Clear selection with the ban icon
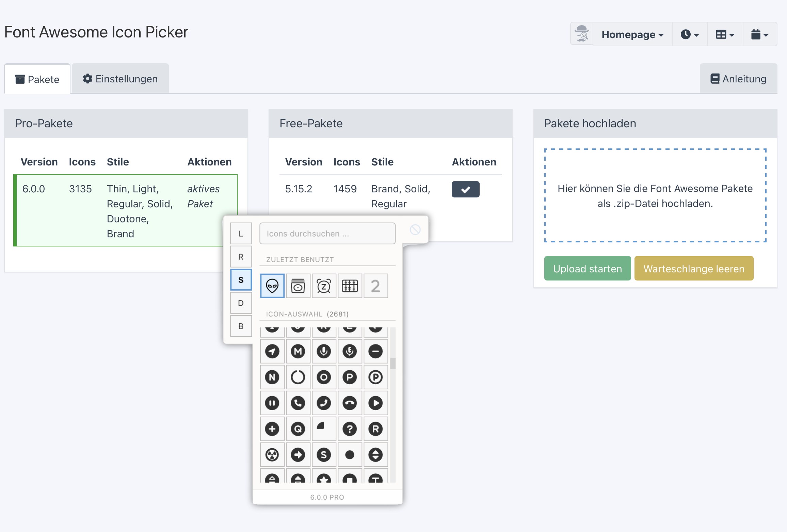Image resolution: width=787 pixels, height=532 pixels. 415,230
